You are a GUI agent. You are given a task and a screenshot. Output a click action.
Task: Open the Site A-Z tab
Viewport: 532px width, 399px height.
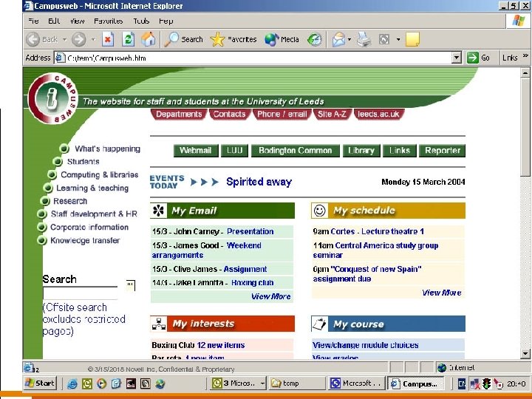pos(332,114)
